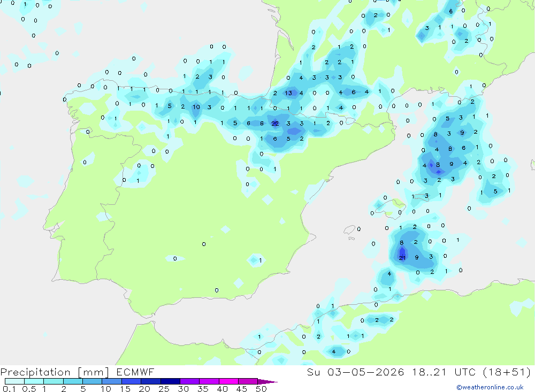Select the 0.1–0.5 mm legend color swatch
Image resolution: width=535 pixels, height=392 pixels.
click(14, 381)
